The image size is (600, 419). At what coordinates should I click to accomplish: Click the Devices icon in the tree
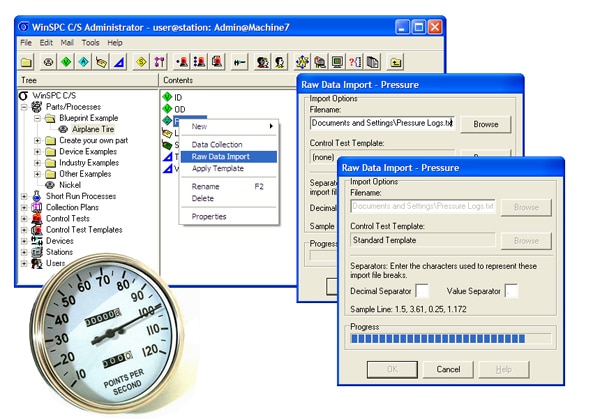pyautogui.click(x=37, y=241)
